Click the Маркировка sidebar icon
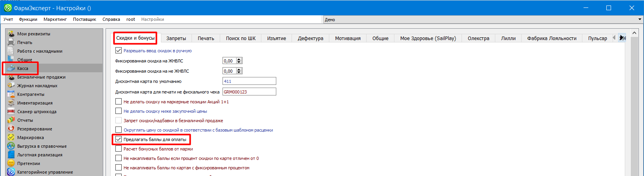 (x=11, y=137)
